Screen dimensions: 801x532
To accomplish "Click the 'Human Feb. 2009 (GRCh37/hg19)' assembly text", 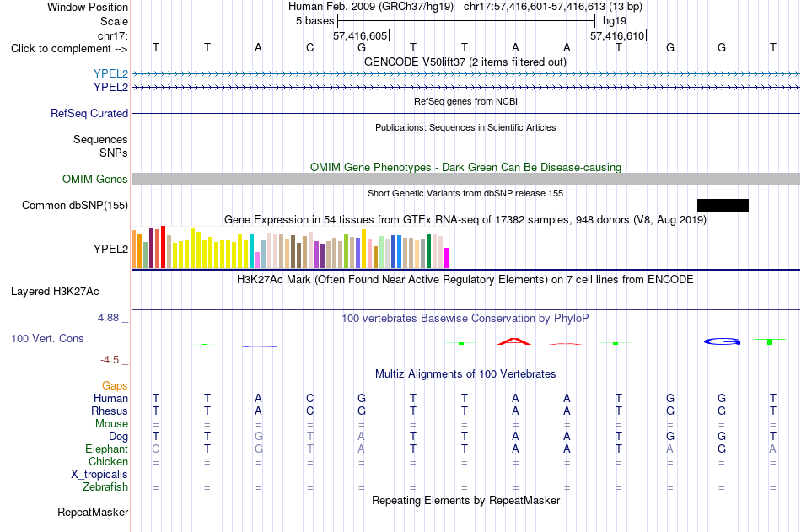I will (371, 7).
